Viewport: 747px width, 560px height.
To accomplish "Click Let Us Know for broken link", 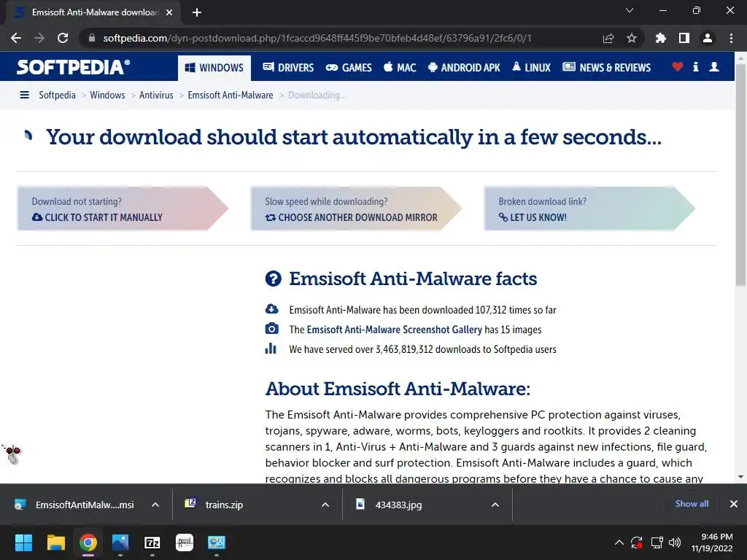I will [x=533, y=217].
